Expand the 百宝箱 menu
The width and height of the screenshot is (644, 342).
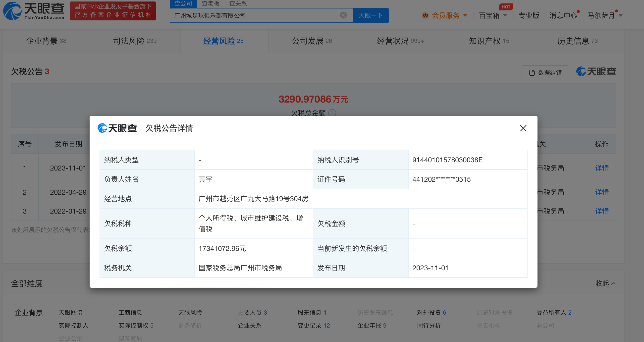click(x=493, y=15)
